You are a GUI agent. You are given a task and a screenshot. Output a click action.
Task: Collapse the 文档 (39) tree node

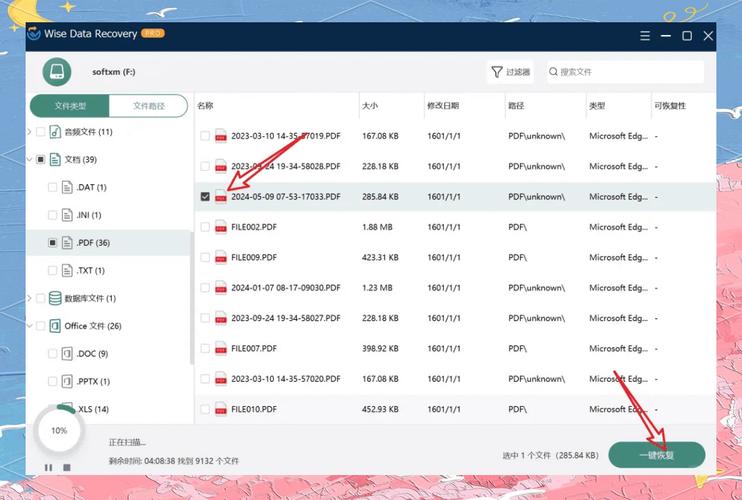point(29,159)
